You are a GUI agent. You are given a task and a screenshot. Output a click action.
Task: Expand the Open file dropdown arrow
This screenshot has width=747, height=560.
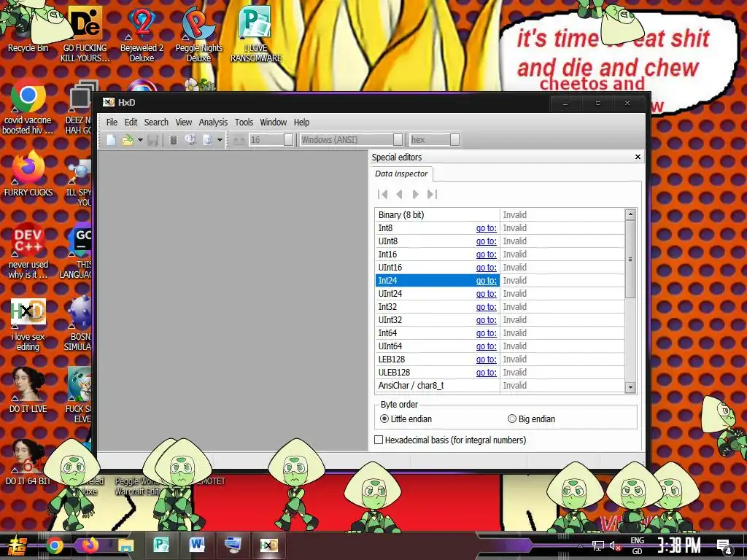tap(140, 139)
